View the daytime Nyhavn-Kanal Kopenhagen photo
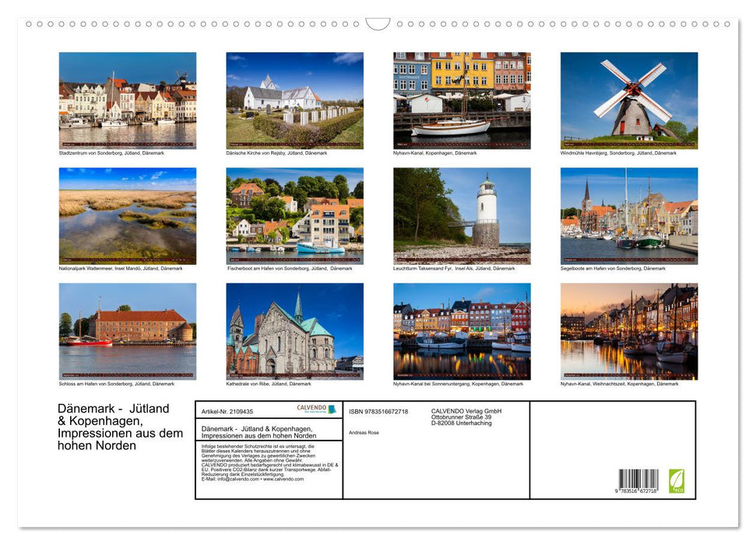 point(461,99)
